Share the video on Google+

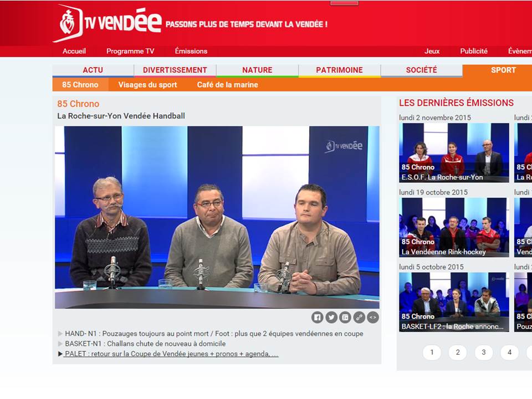[x=345, y=318]
